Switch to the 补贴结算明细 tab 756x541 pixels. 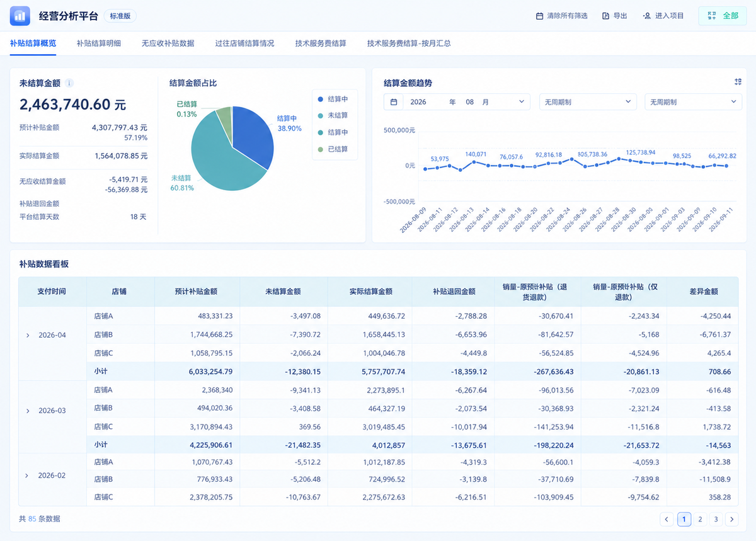99,43
